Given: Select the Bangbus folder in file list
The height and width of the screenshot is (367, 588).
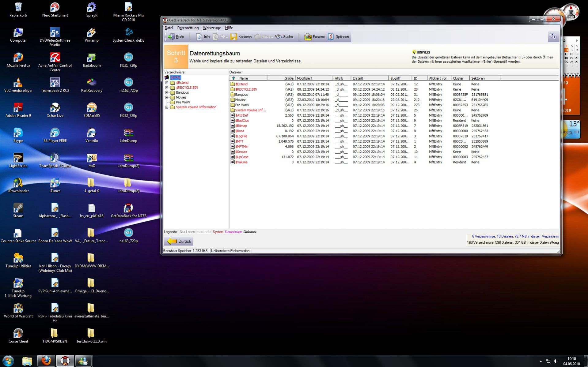Looking at the screenshot, I should [x=241, y=95].
